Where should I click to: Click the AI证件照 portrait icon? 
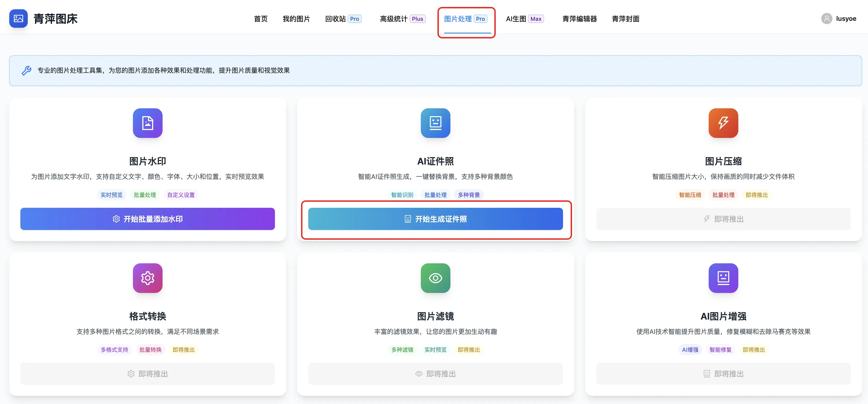(435, 123)
